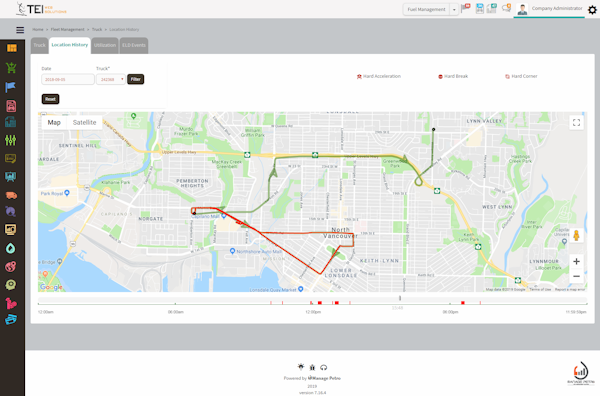Expand the Fuel Management dropdown arrow
This screenshot has width=600, height=396.
(x=454, y=10)
